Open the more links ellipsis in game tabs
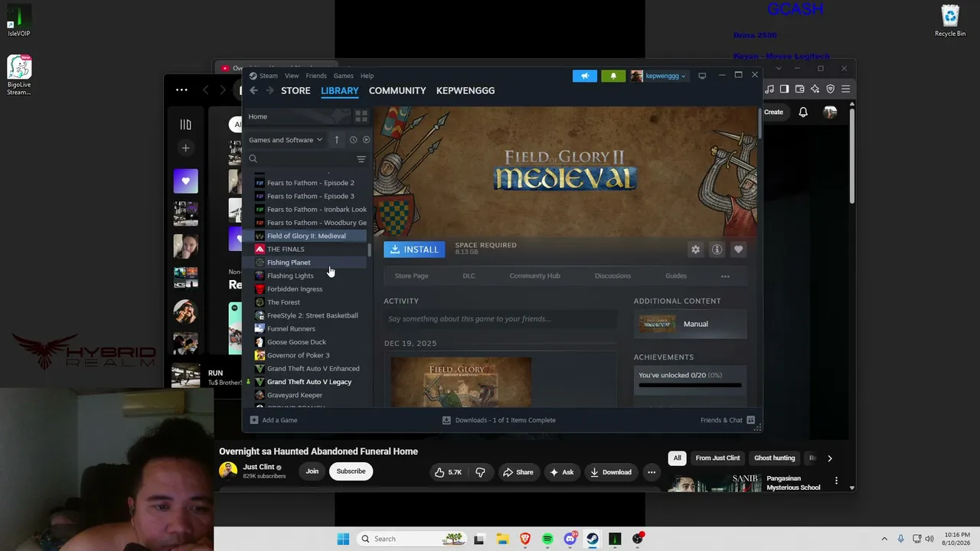This screenshot has height=551, width=980. coord(725,276)
